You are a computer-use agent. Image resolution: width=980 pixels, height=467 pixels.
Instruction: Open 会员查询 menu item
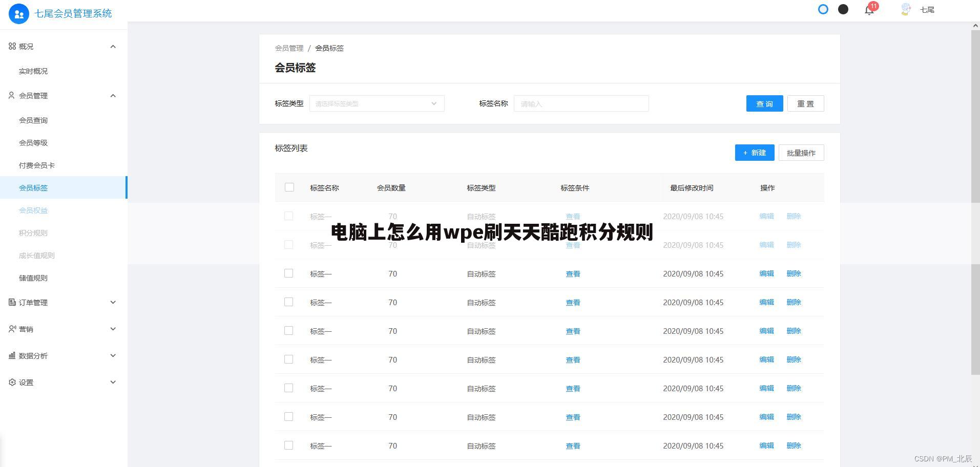[x=33, y=120]
